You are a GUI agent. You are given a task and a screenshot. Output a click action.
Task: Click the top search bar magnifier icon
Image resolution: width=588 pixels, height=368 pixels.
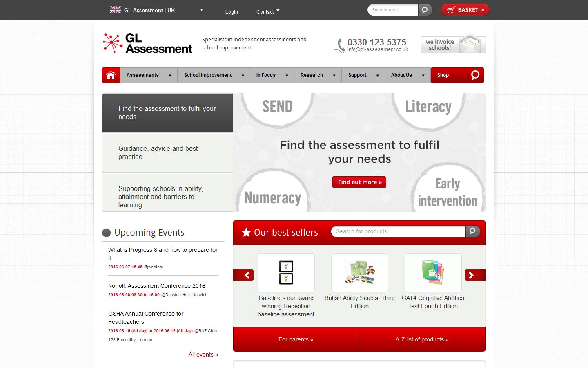(x=425, y=9)
